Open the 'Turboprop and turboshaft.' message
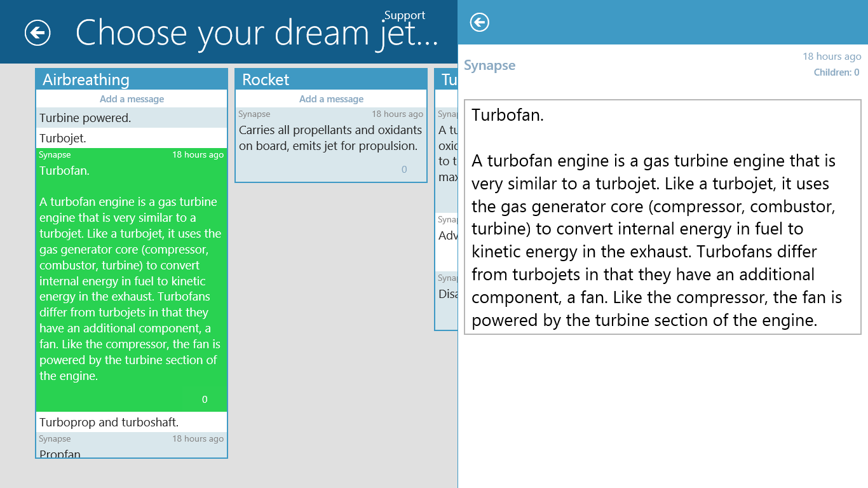 click(x=132, y=422)
